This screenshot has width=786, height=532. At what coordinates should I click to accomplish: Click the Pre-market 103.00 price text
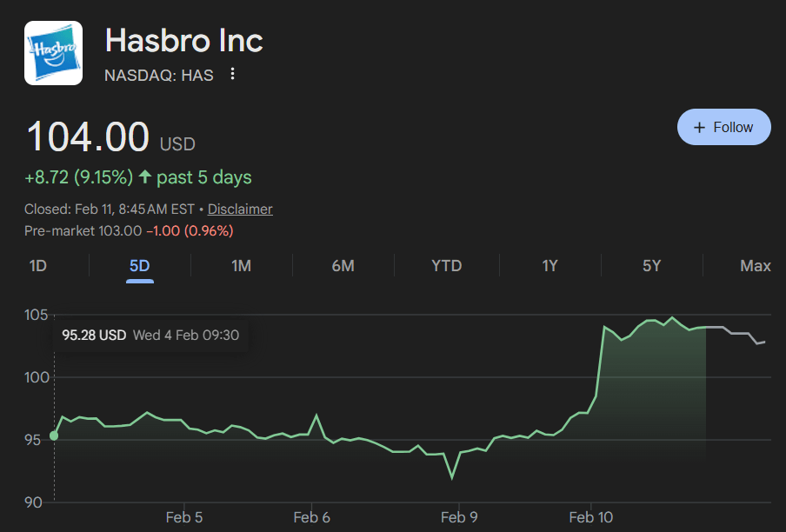(83, 230)
